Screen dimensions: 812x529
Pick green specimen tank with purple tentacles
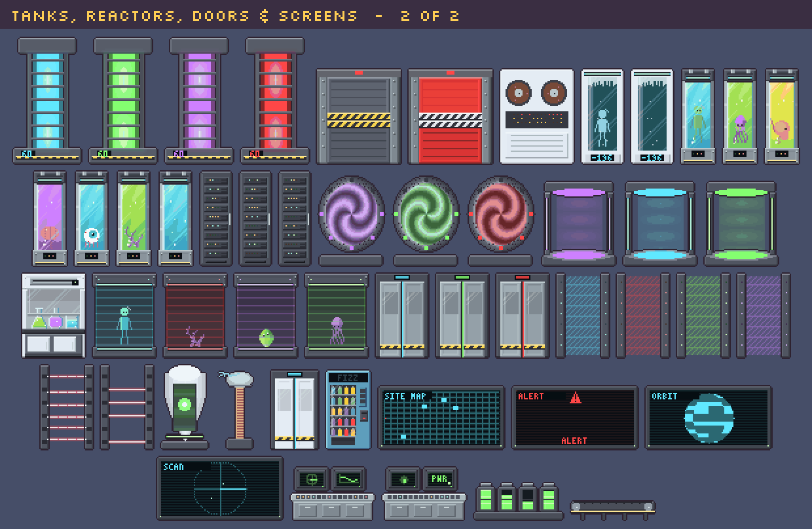[x=134, y=219]
